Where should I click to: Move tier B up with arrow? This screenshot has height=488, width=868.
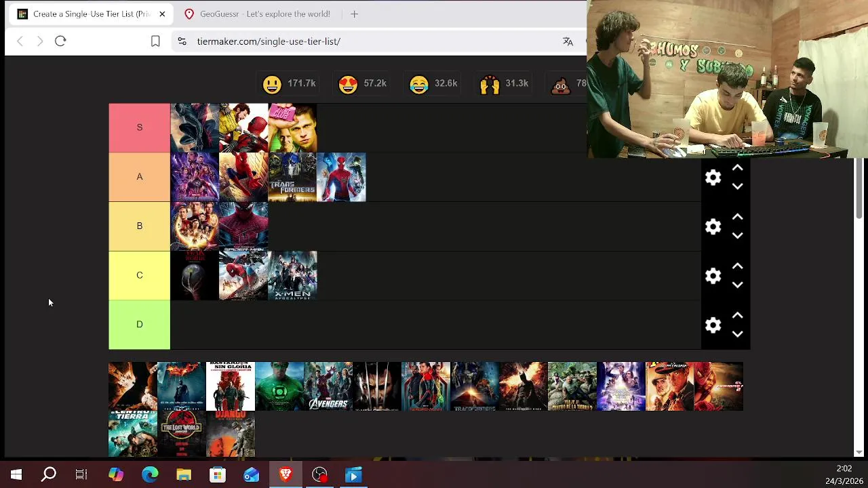[x=738, y=218]
